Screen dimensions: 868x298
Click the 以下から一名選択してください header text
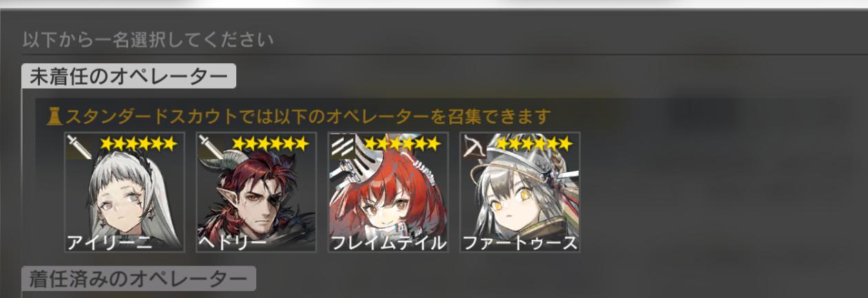click(x=148, y=39)
